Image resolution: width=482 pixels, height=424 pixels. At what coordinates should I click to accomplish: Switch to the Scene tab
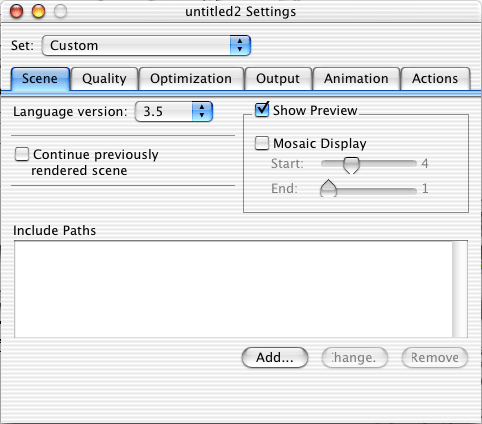pos(40,79)
